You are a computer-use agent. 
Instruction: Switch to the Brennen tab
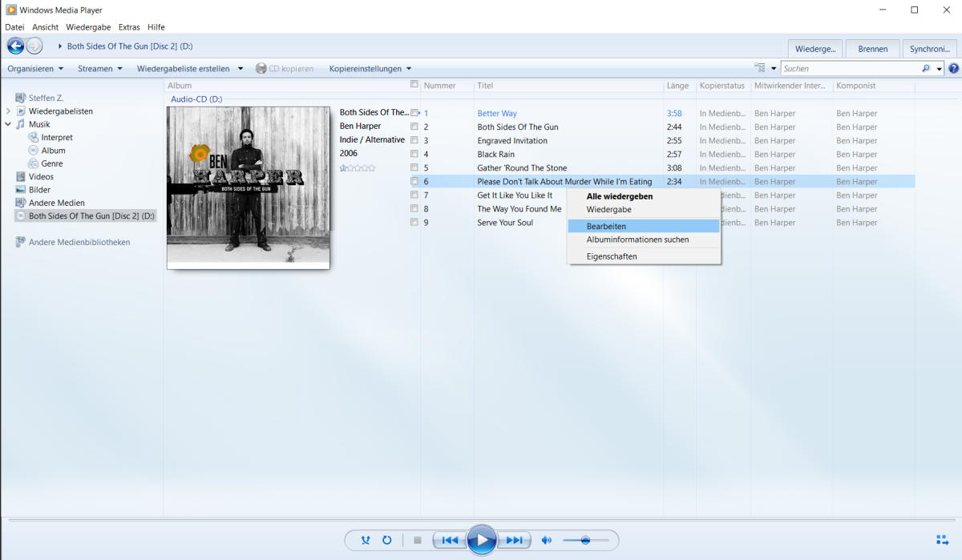(872, 49)
